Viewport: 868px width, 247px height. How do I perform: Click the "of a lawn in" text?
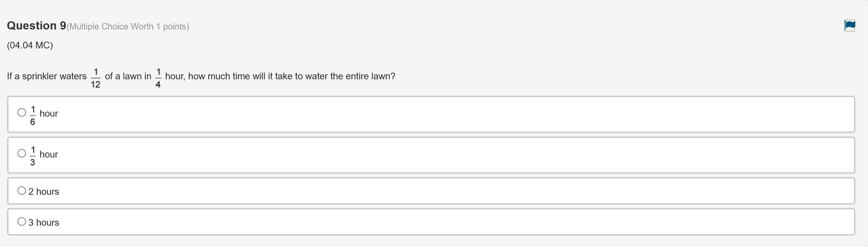[128, 76]
